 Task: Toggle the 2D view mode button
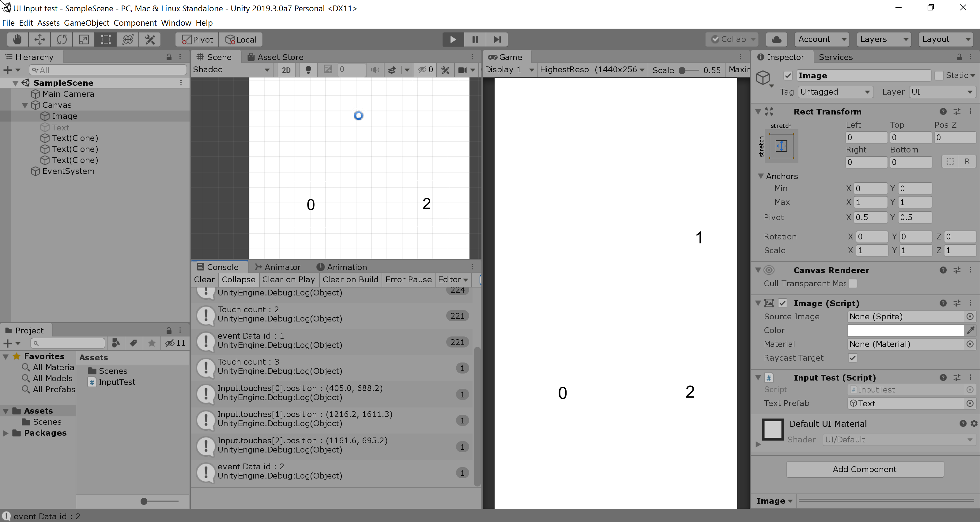[x=286, y=69]
